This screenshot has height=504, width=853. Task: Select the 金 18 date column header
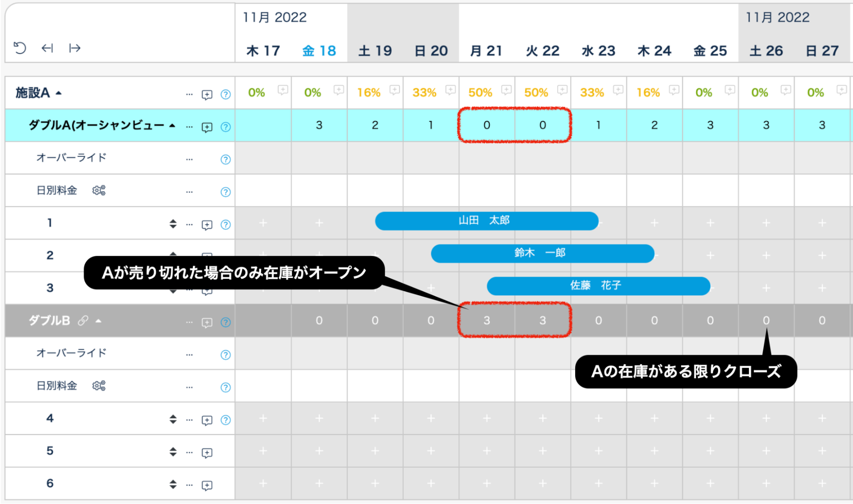319,51
